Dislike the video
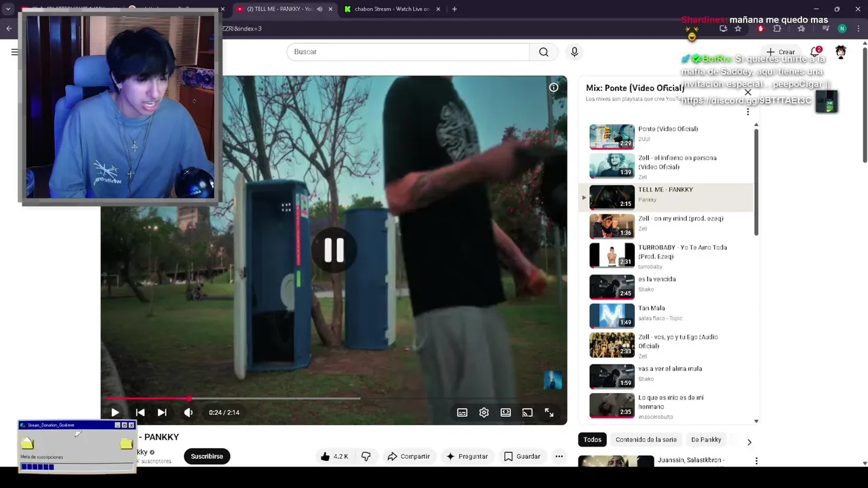This screenshot has width=868, height=488. pos(366,456)
